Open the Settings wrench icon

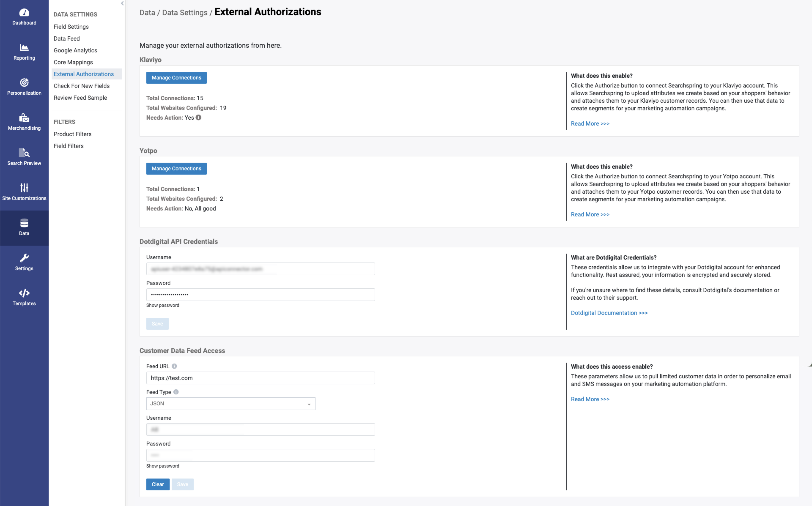click(x=24, y=258)
